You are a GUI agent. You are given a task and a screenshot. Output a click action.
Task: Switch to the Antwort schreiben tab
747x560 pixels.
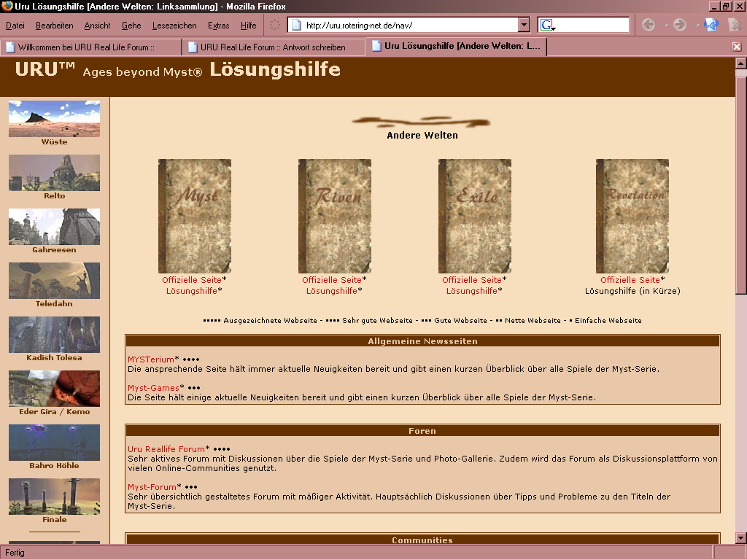274,47
